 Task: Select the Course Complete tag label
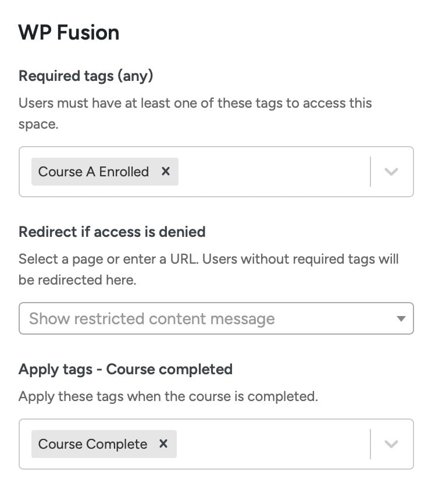(x=92, y=444)
